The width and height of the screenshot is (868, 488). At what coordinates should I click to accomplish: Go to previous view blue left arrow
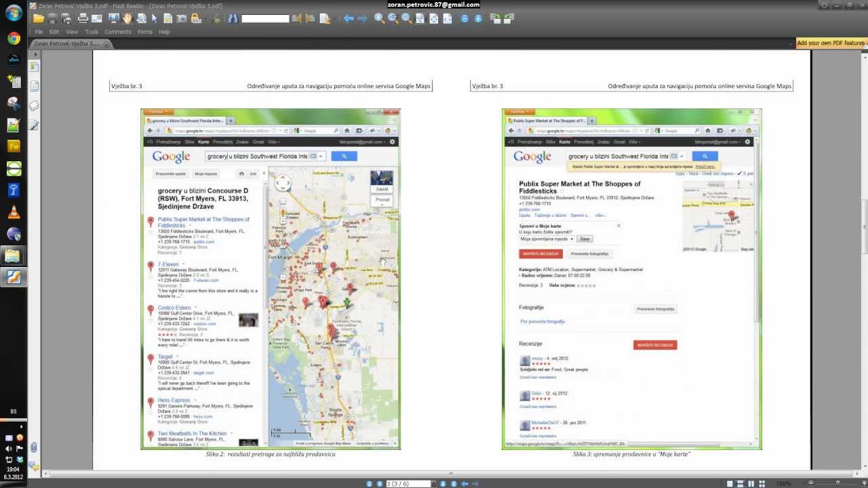pos(349,18)
